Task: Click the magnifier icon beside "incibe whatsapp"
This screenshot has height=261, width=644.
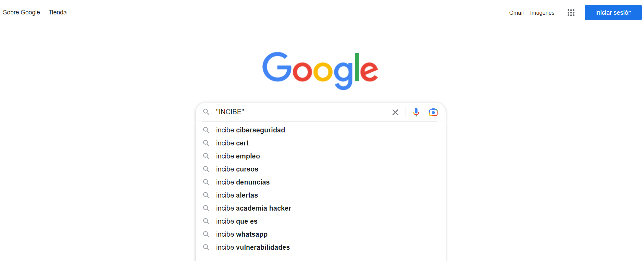Action: (206, 234)
